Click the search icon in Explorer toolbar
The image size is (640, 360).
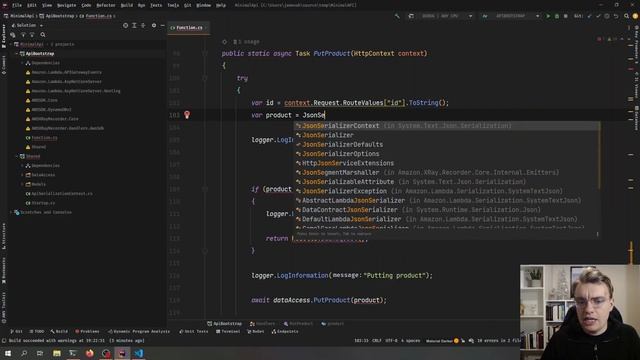pos(43,35)
